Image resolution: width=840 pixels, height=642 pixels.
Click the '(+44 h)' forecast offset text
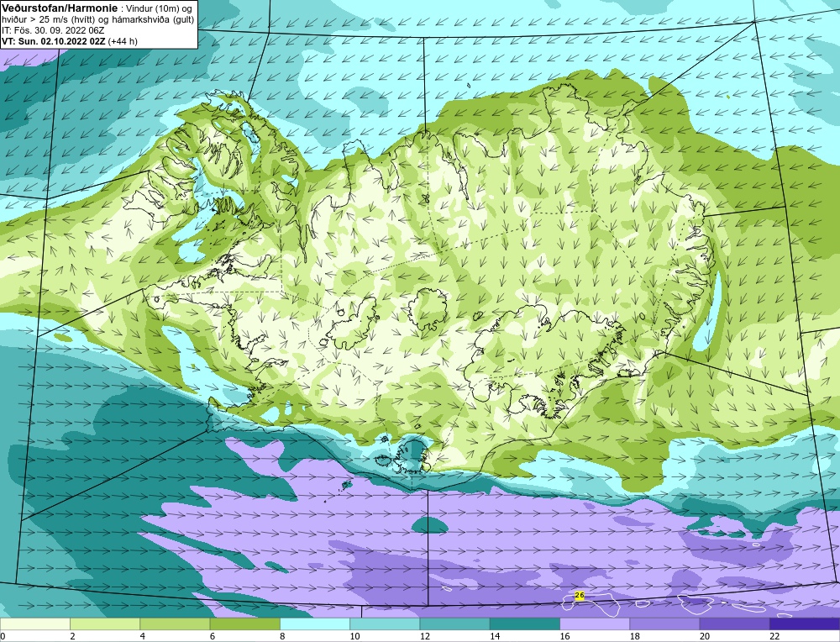pyautogui.click(x=123, y=41)
